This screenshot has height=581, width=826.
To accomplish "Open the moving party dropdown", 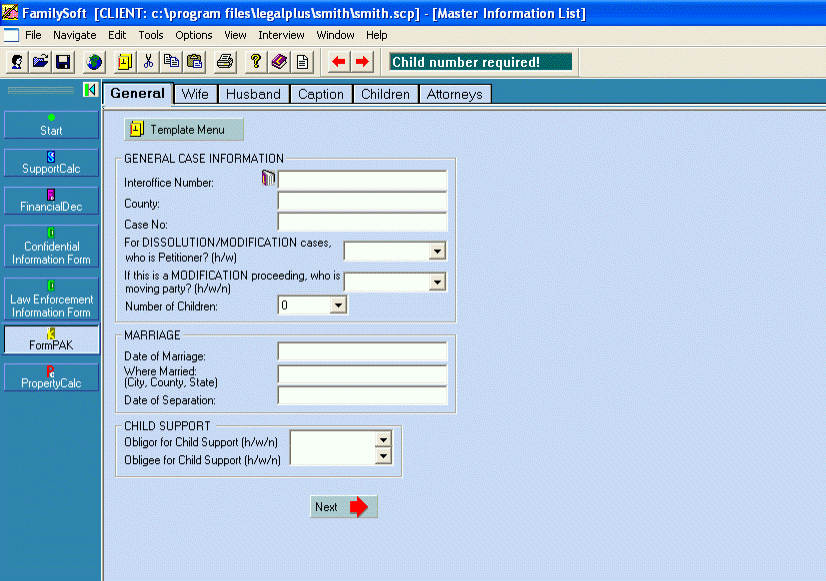I will click(437, 282).
